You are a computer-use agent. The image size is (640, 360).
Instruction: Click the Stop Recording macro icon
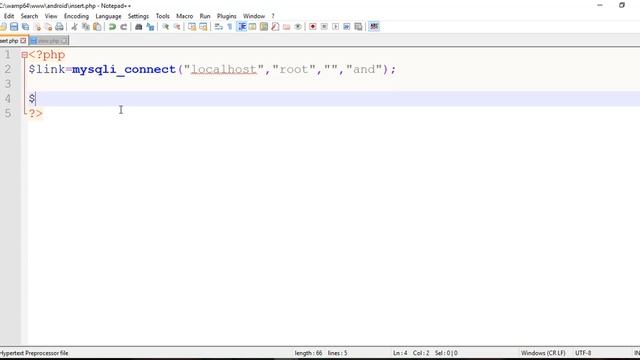(x=324, y=27)
